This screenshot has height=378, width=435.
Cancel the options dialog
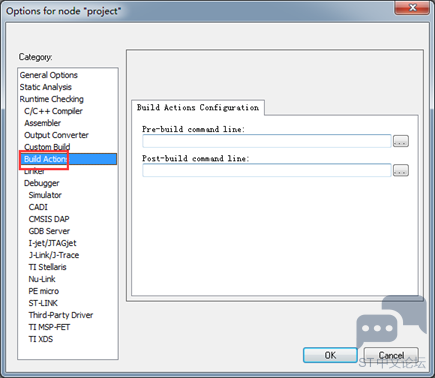(391, 355)
